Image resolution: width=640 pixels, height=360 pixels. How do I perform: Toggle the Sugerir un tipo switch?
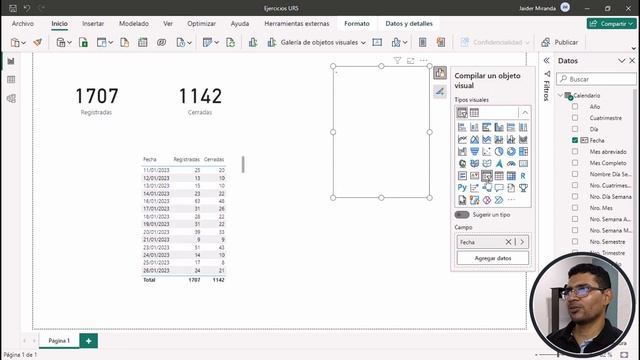(462, 215)
